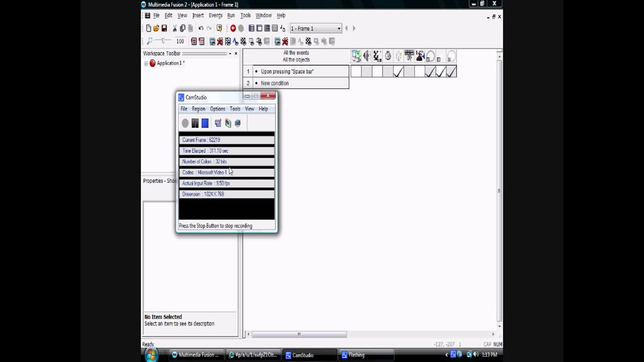Open the Run menu

[x=231, y=16]
